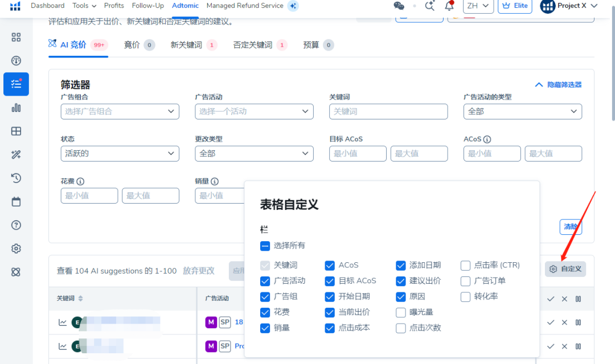
Task: Open the help question mark icon
Action: point(16,225)
